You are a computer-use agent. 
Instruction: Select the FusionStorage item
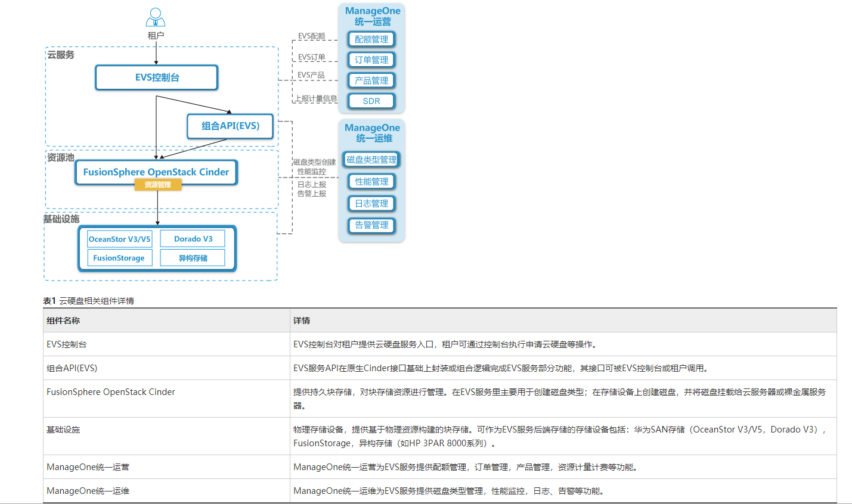coord(118,257)
